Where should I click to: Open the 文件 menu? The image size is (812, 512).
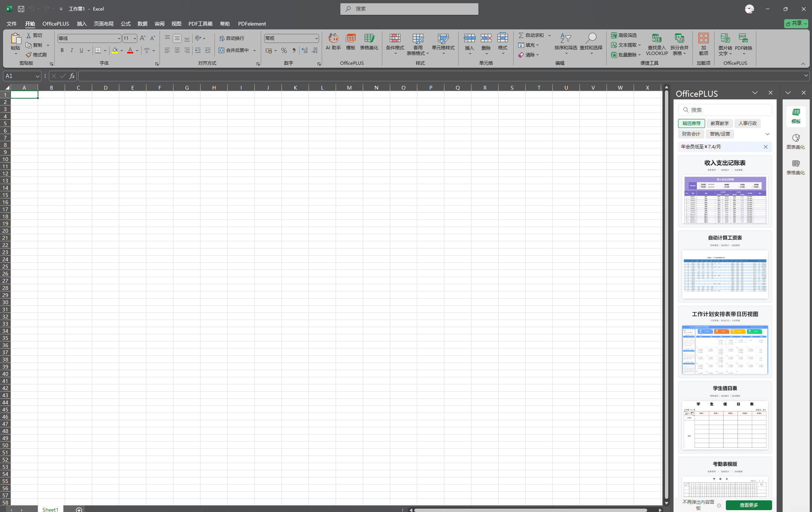pos(12,24)
